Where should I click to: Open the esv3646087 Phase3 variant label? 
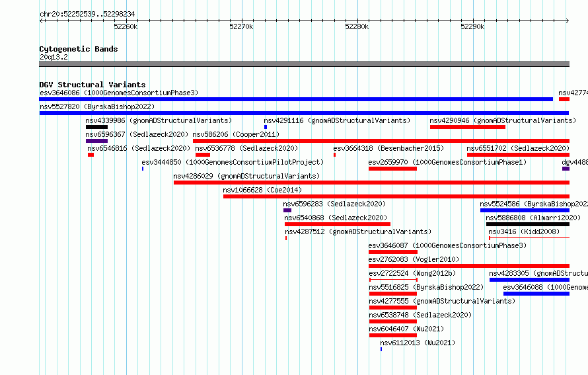447,245
